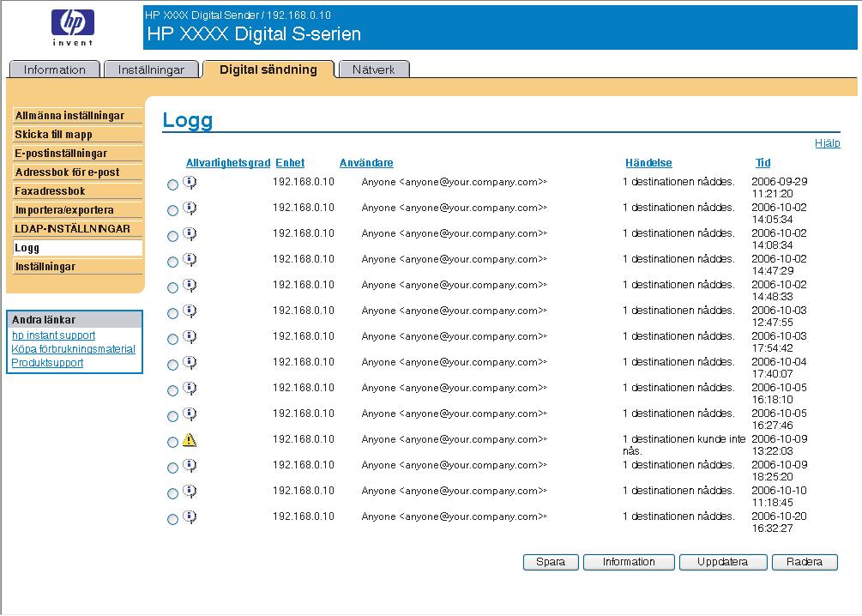Click info icon for 17:40:07 log entry

click(190, 363)
